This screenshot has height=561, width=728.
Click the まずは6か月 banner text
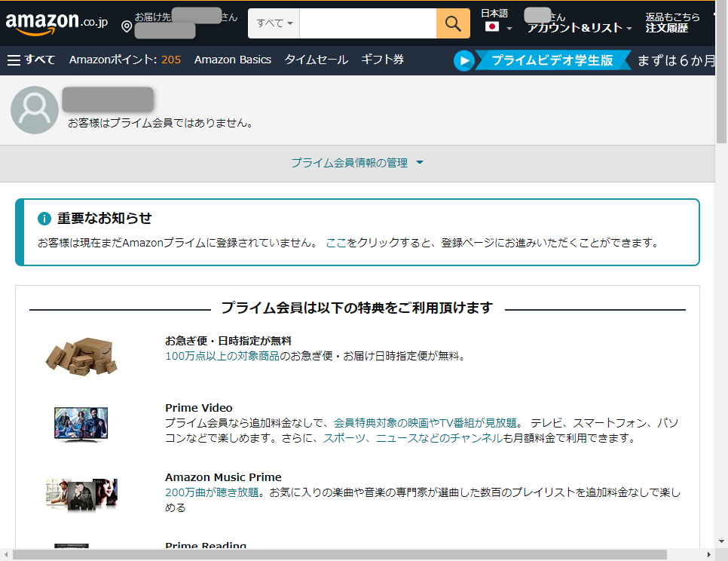click(x=676, y=60)
